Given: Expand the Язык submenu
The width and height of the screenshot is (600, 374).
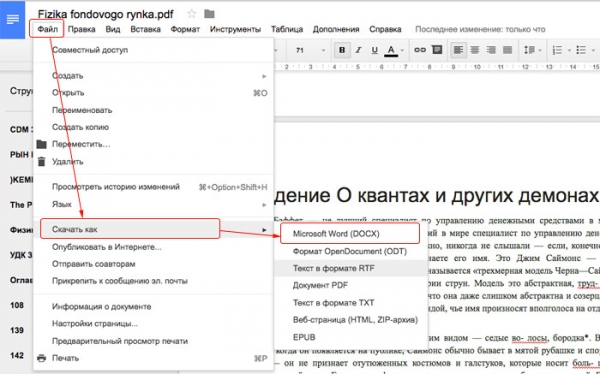Looking at the screenshot, I should (153, 204).
